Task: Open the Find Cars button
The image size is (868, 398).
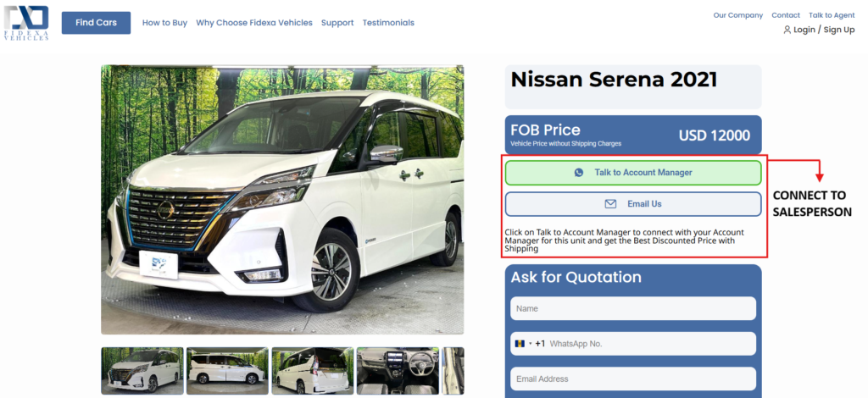Action: pos(96,23)
